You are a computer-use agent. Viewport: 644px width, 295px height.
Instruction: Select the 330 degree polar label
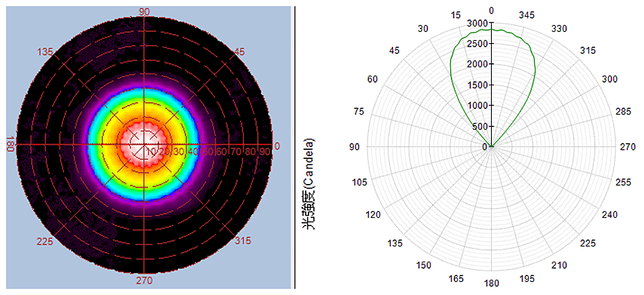[x=560, y=28]
